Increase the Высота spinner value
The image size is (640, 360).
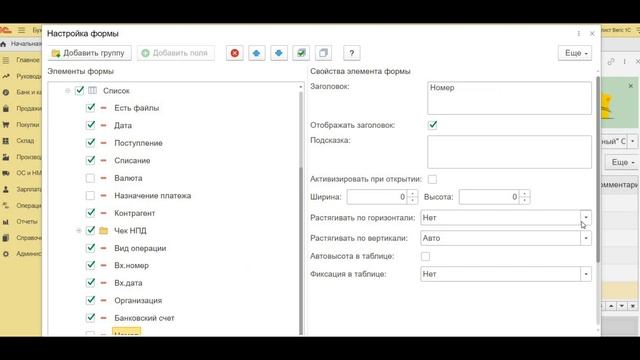524,193
